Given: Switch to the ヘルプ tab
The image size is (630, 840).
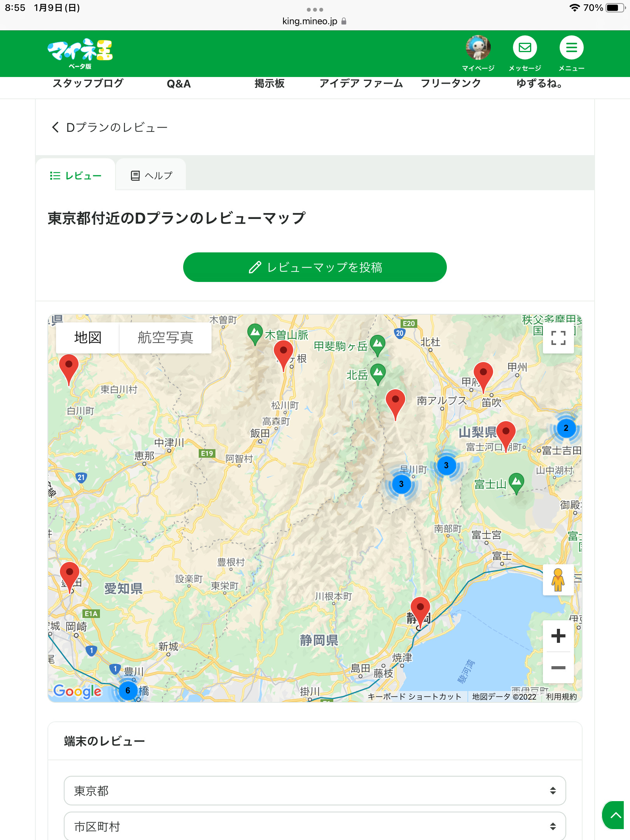Looking at the screenshot, I should 151,176.
